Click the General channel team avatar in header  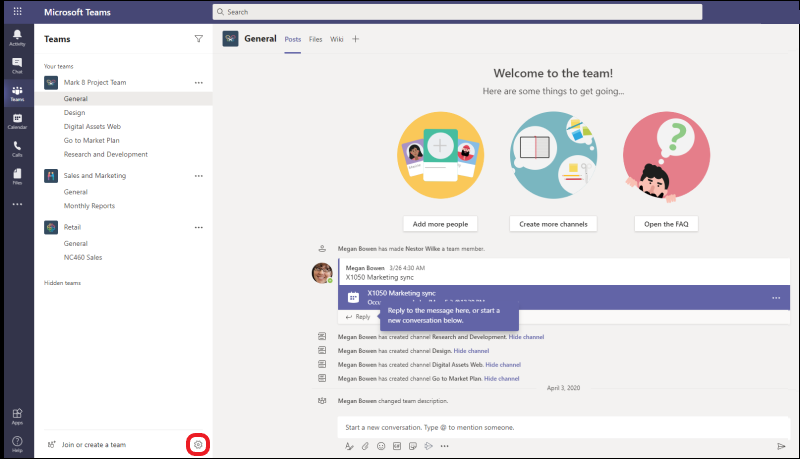tap(230, 39)
